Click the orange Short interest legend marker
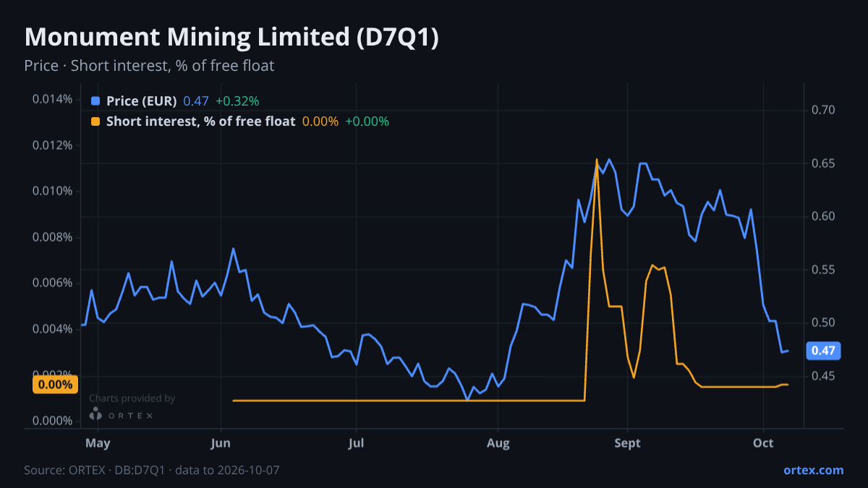 95,121
